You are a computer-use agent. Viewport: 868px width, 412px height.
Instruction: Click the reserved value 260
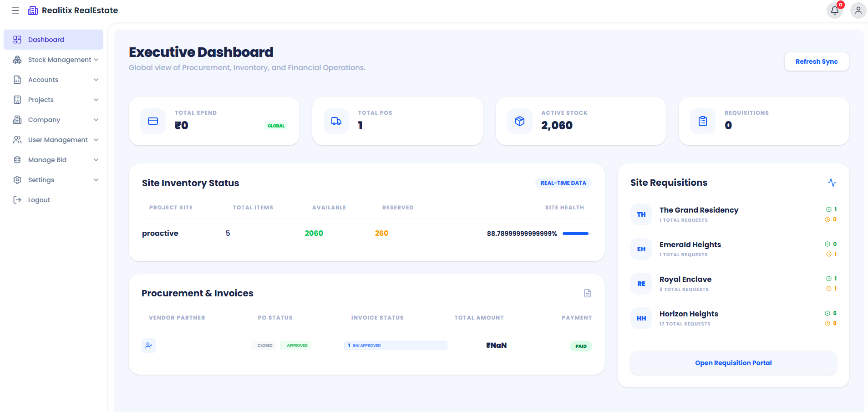pos(381,233)
